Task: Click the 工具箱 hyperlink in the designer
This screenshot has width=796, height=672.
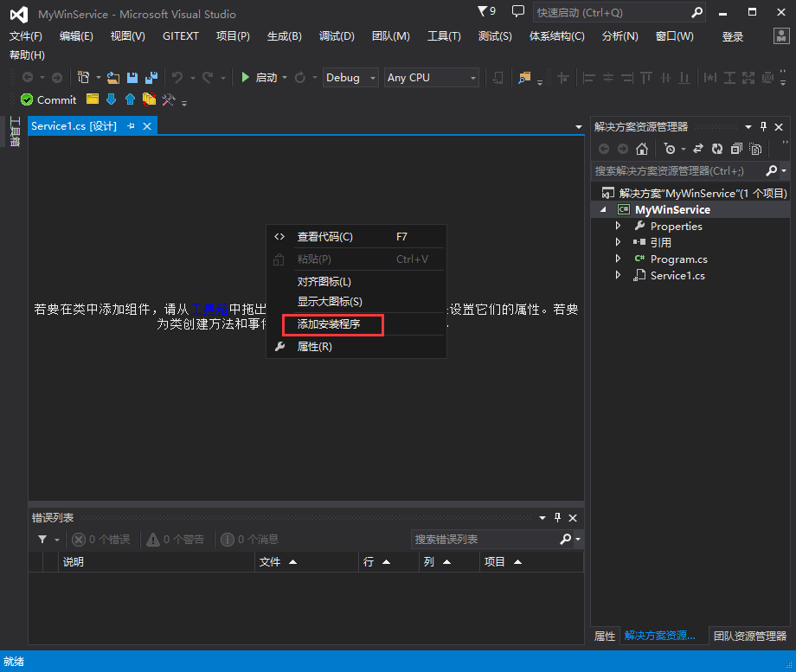Action: (209, 309)
